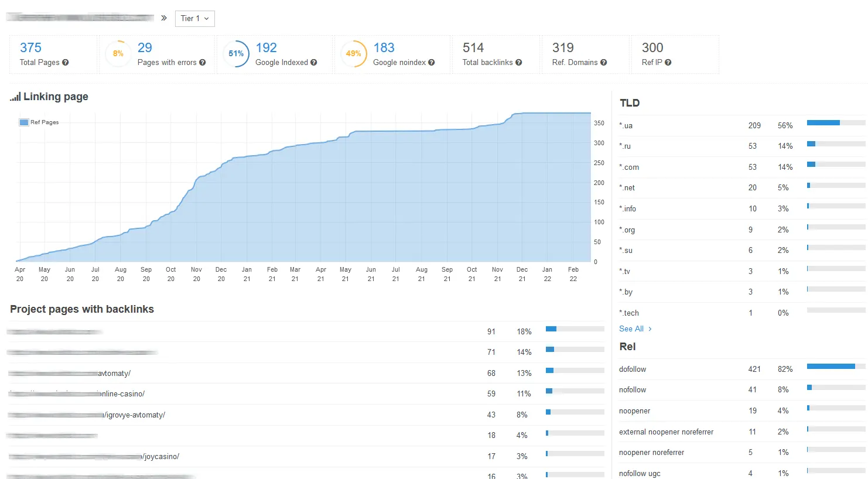Image resolution: width=868 pixels, height=479 pixels.
Task: Click the bar chart icon beside Linking page
Action: tap(15, 97)
